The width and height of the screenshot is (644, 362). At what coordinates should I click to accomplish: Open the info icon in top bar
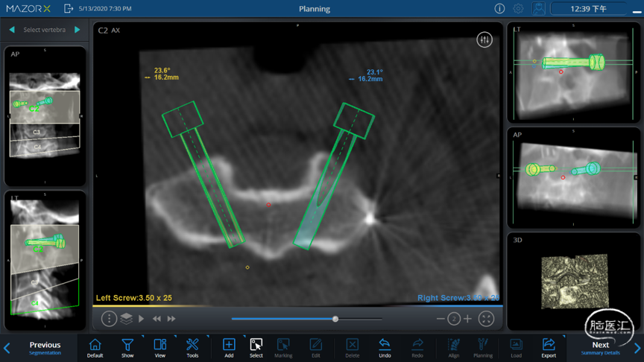[499, 9]
